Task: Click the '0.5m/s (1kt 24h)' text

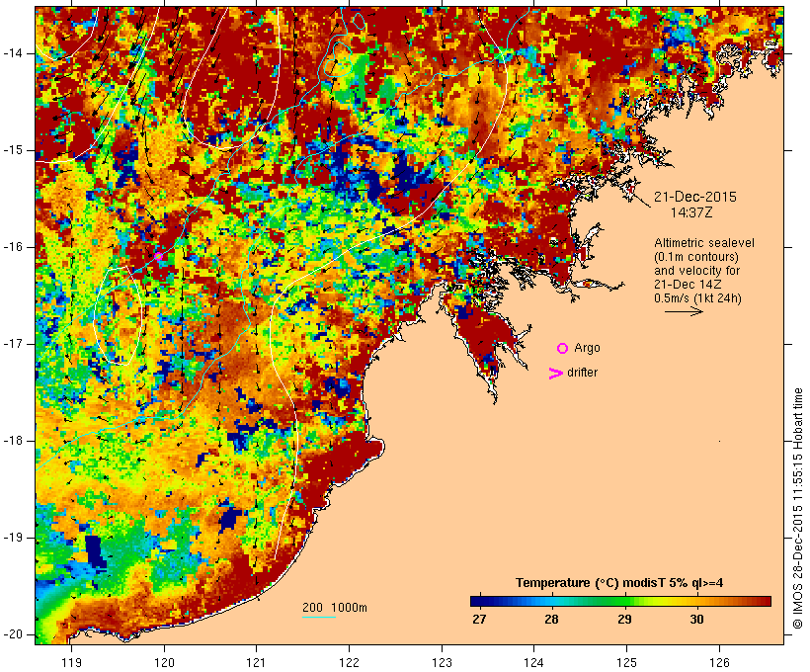Action: point(697,298)
